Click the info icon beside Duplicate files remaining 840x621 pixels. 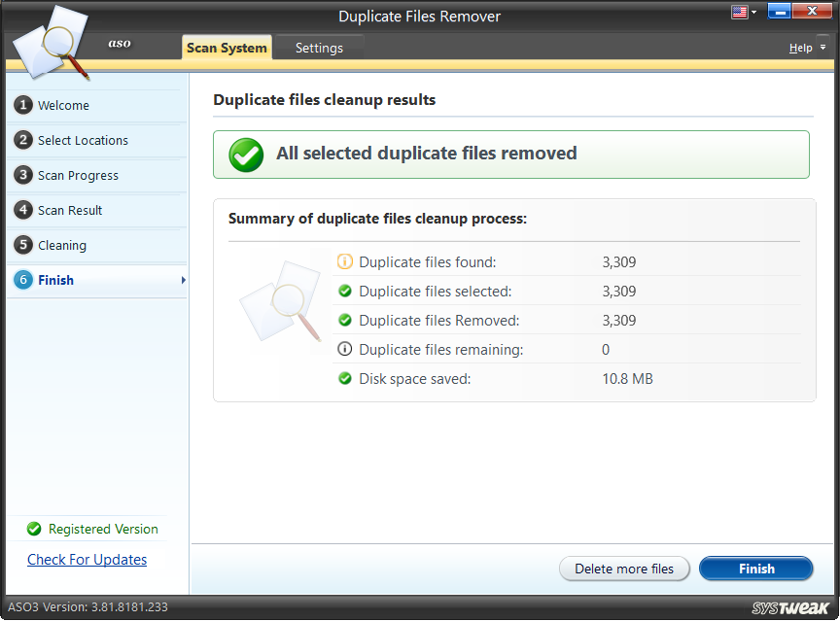(x=345, y=349)
